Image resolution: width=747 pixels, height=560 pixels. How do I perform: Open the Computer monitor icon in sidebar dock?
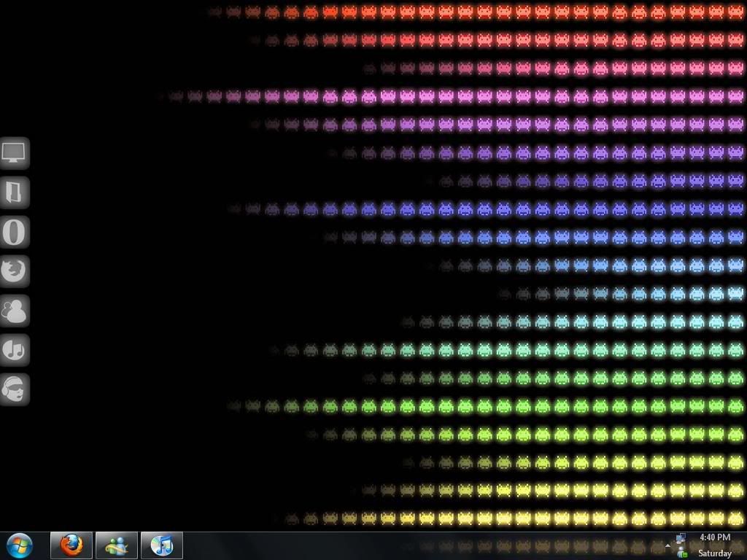click(14, 153)
